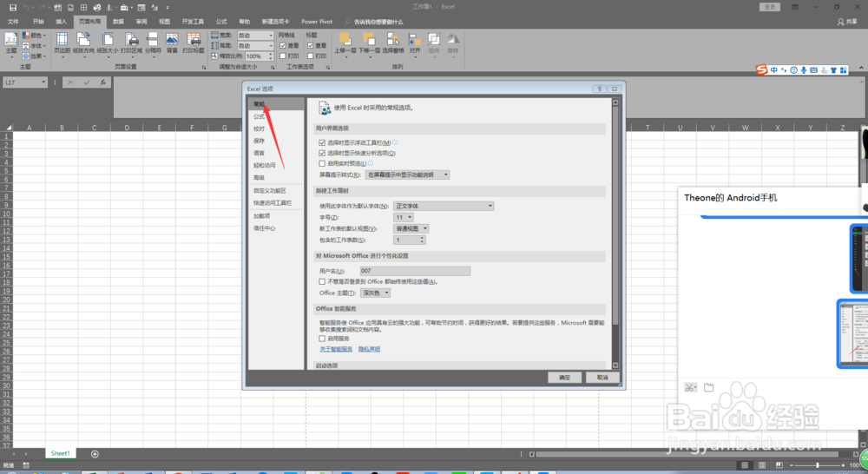The image size is (868, 474).
Task: Enable Live Preview (启用实时预览) checkbox
Action: tap(322, 164)
